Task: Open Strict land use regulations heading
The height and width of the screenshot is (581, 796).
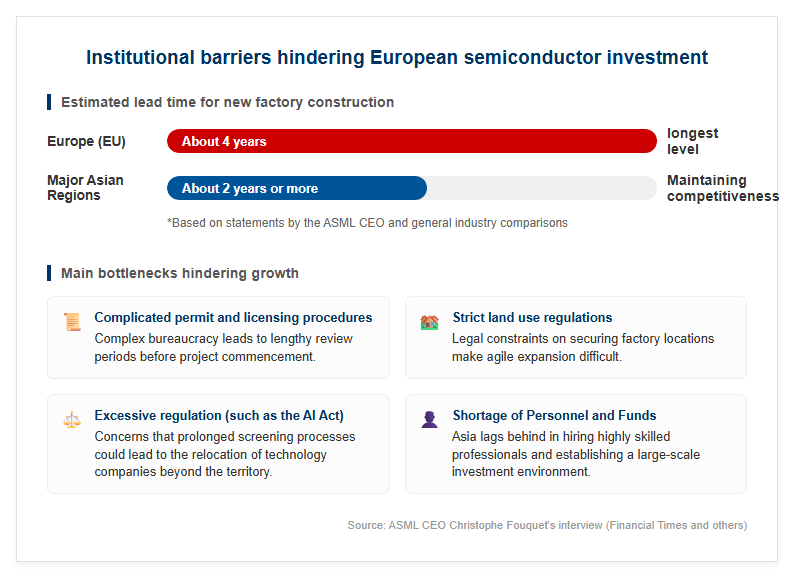Action: coord(533,317)
